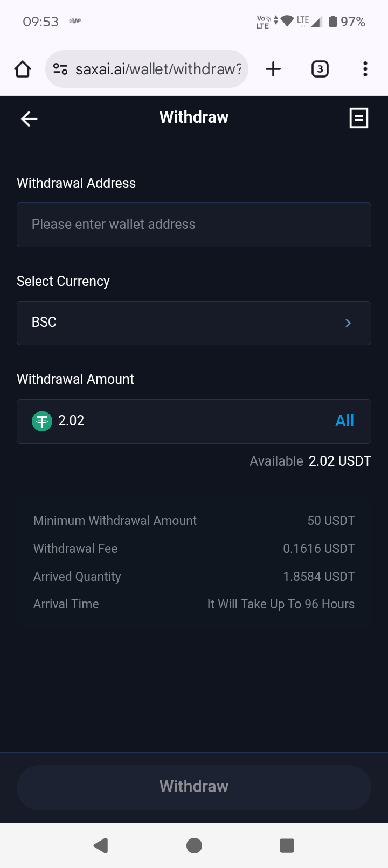The height and width of the screenshot is (868, 388).
Task: Tap the back arrow in Withdraw header
Action: 29,118
